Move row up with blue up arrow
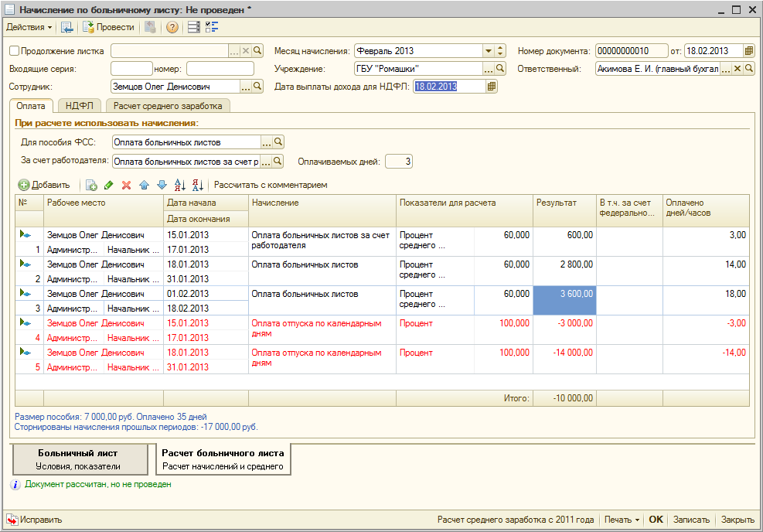Screen dimensions: 763x532 pos(144,186)
